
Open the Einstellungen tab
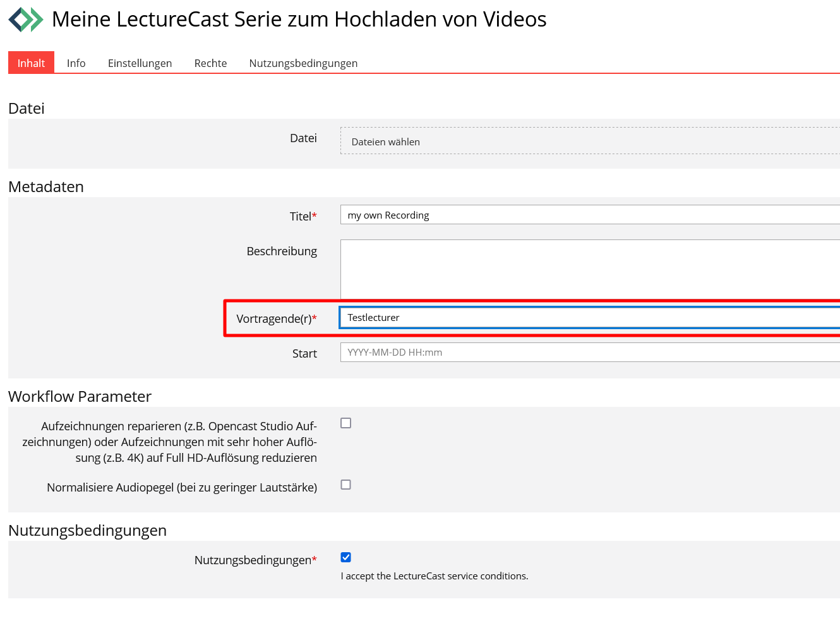140,63
